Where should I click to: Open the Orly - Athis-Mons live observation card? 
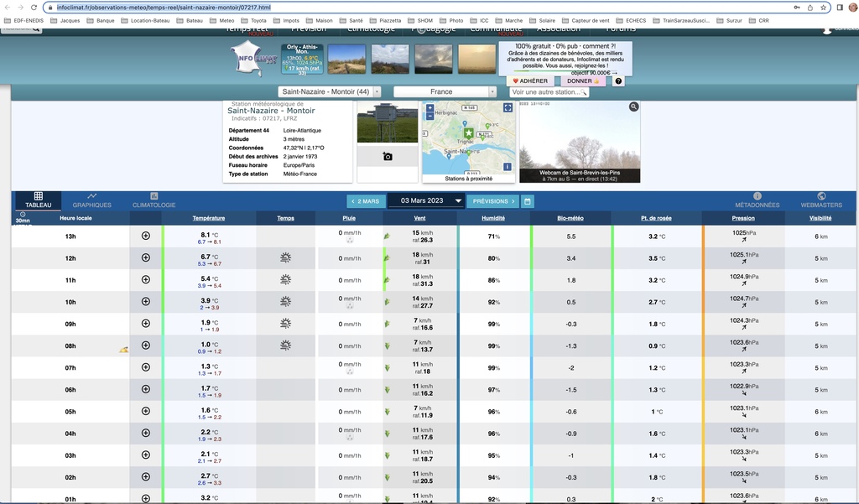[x=302, y=60]
